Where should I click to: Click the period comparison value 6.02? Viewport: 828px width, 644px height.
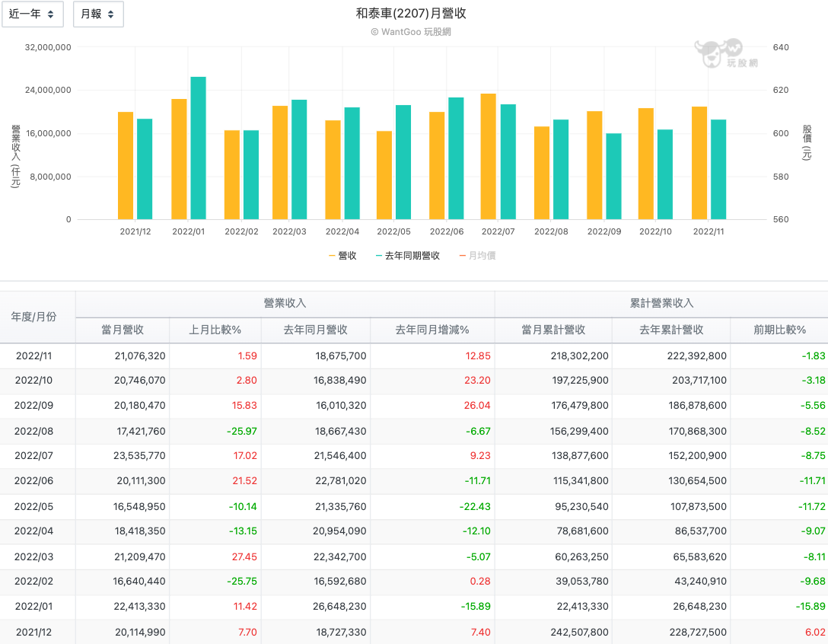(815, 632)
